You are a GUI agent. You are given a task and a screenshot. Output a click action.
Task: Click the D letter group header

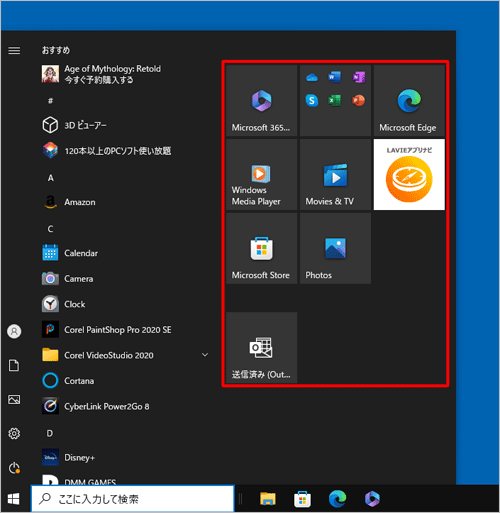(50, 433)
